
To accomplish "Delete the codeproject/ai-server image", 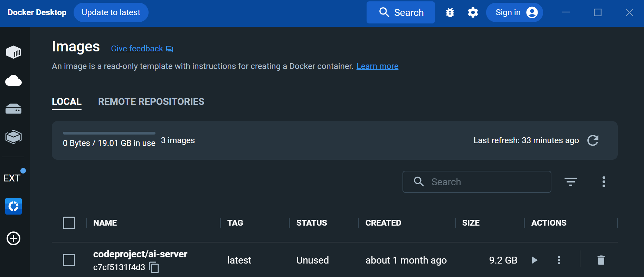I will (601, 260).
